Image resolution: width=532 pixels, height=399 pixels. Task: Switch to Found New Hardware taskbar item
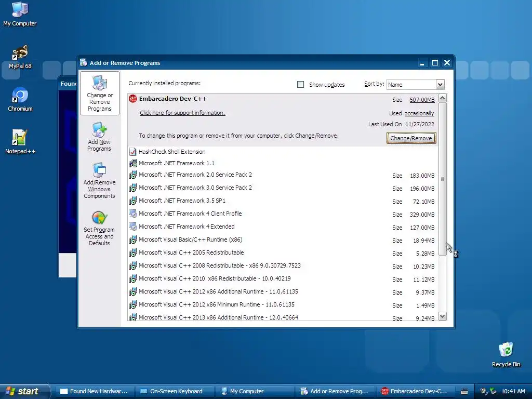point(94,391)
